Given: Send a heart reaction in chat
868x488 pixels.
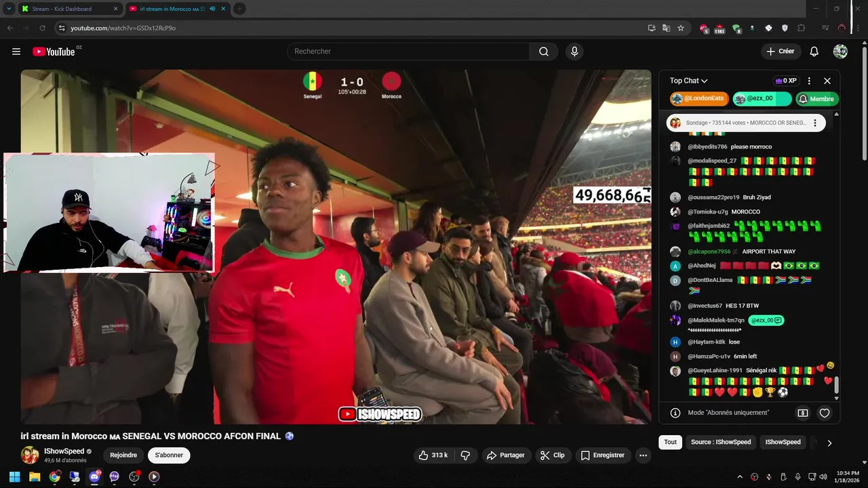Looking at the screenshot, I should (825, 413).
